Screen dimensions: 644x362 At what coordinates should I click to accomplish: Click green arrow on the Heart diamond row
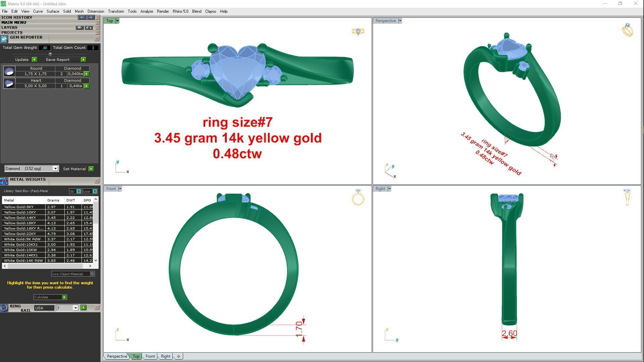click(x=87, y=86)
